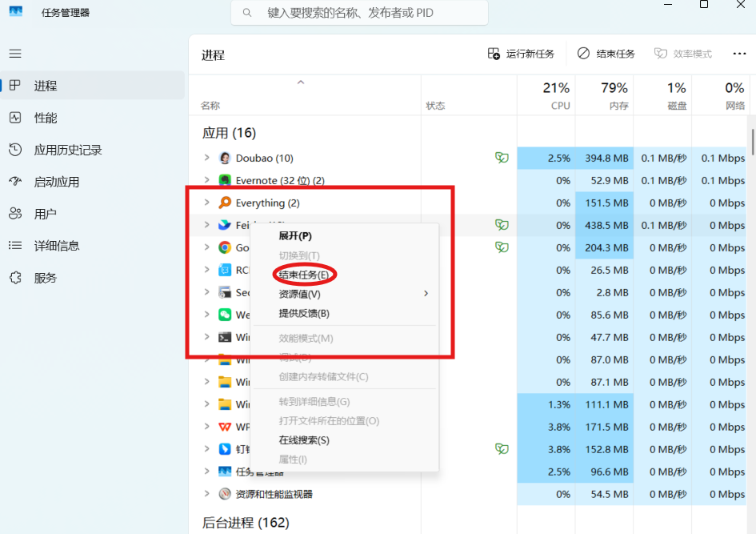Viewport: 756px width, 534px height.
Task: Click the Google Chrome process icon
Action: pos(226,248)
